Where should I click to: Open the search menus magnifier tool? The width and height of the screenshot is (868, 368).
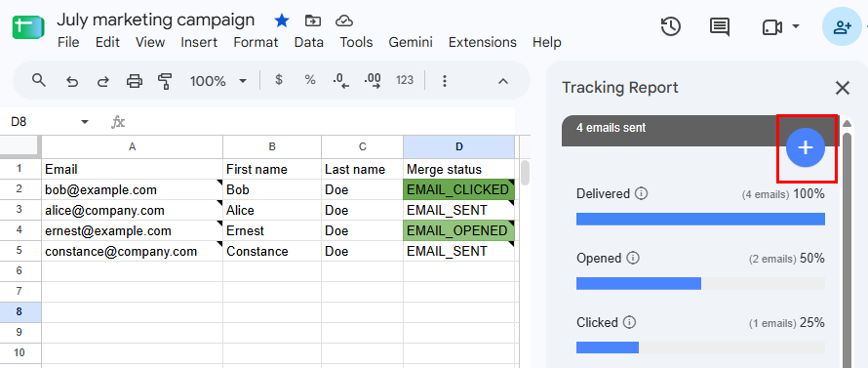[38, 81]
